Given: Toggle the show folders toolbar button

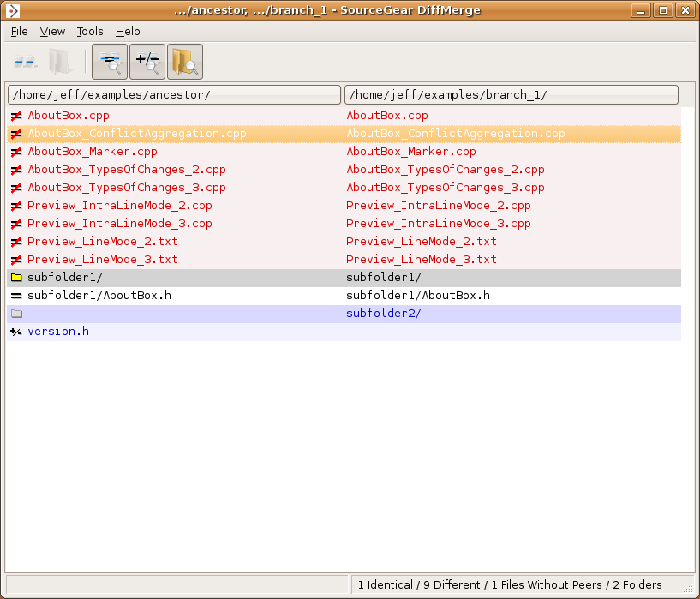Looking at the screenshot, I should (x=185, y=62).
